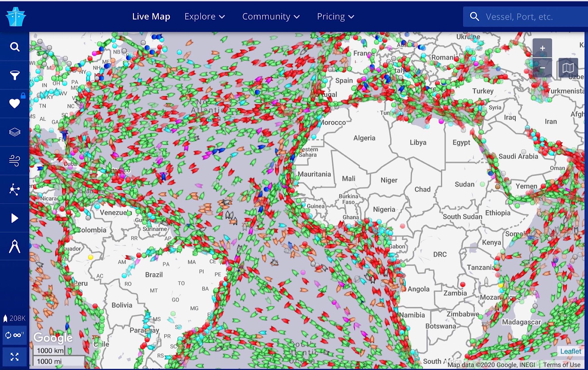Click the Sudan country label
This screenshot has width=588, height=370.
(x=464, y=184)
